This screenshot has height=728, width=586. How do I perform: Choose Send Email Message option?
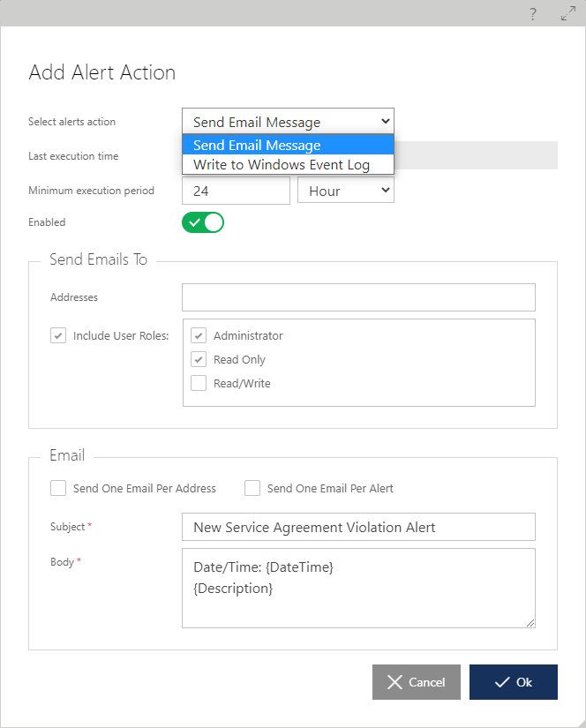[x=288, y=145]
